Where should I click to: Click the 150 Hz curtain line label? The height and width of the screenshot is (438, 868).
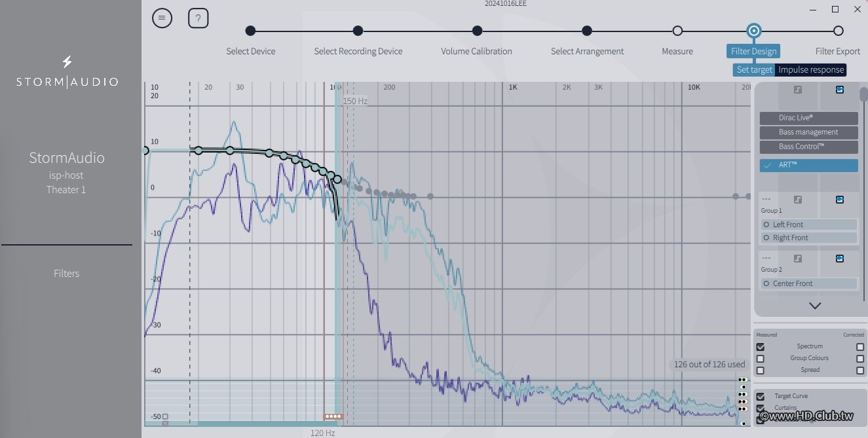coord(355,101)
